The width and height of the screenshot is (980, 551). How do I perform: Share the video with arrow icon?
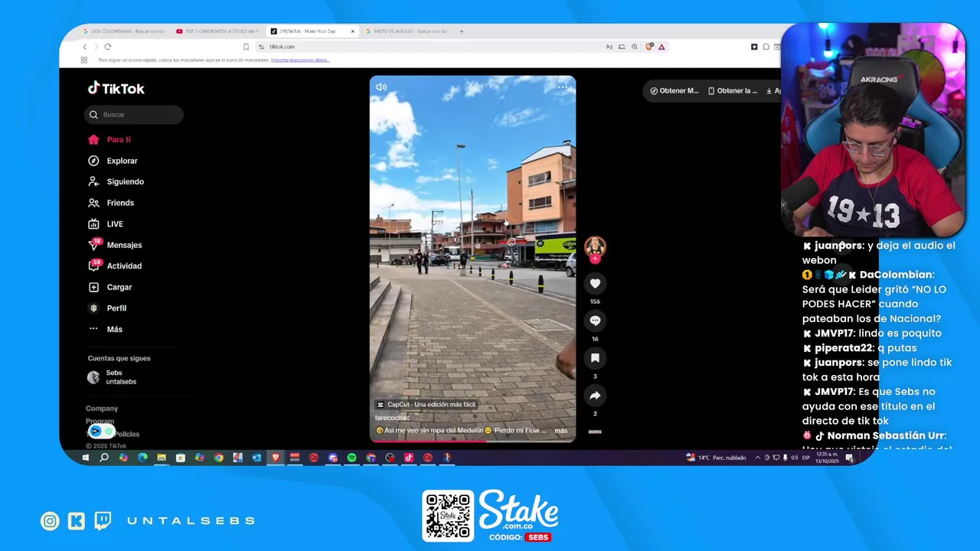595,396
